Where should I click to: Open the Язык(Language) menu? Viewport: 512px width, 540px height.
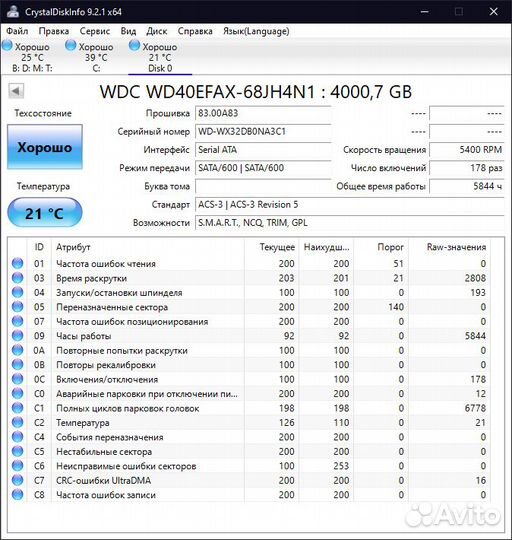coord(256,31)
